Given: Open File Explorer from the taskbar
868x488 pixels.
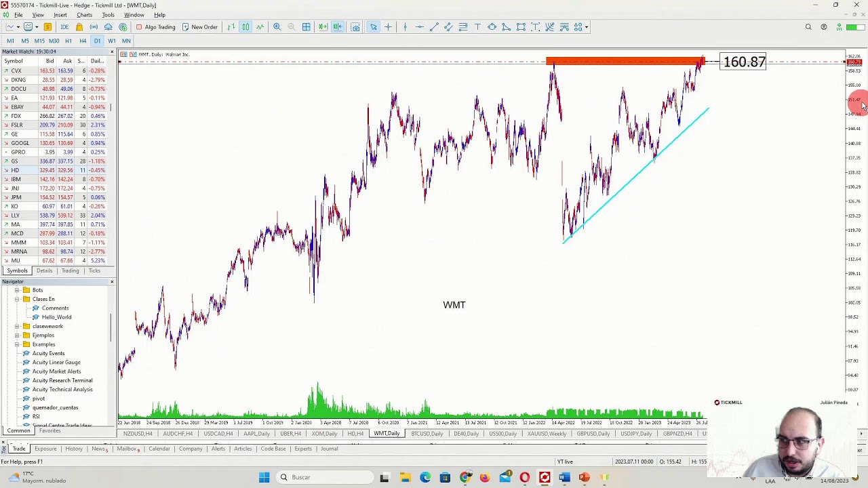Looking at the screenshot, I should pos(405,477).
